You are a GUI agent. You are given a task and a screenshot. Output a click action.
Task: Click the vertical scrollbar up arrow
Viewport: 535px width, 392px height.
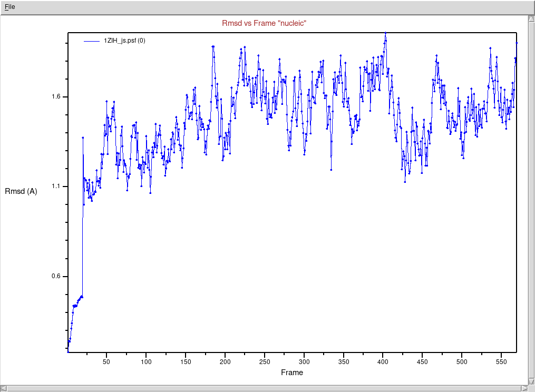pyautogui.click(x=531, y=18)
